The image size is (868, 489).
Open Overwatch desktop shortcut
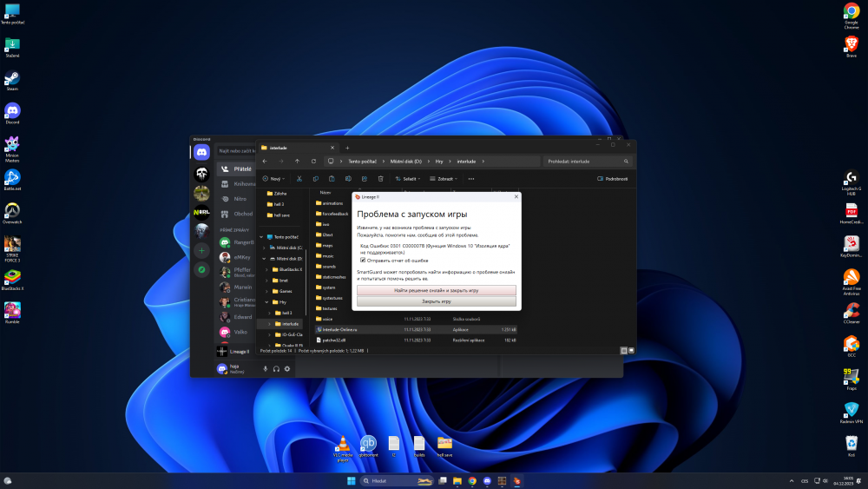(12, 213)
